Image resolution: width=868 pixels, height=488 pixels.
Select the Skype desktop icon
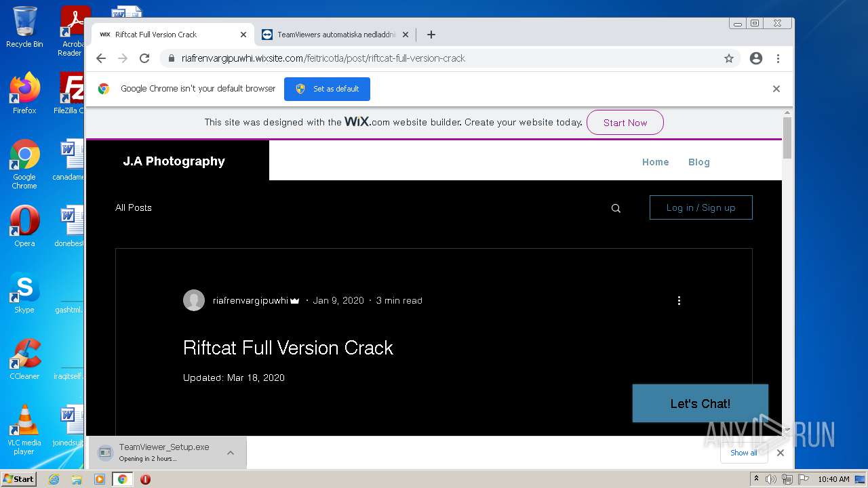pyautogui.click(x=24, y=293)
